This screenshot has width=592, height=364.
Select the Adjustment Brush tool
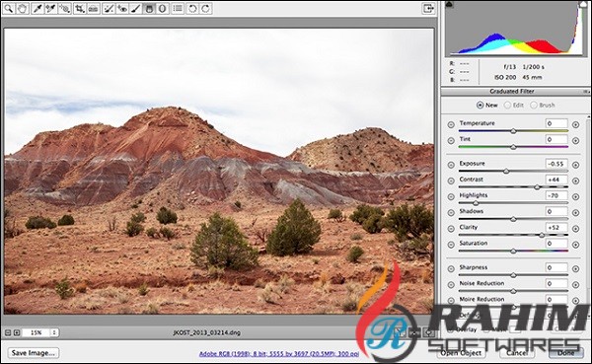tap(135, 8)
